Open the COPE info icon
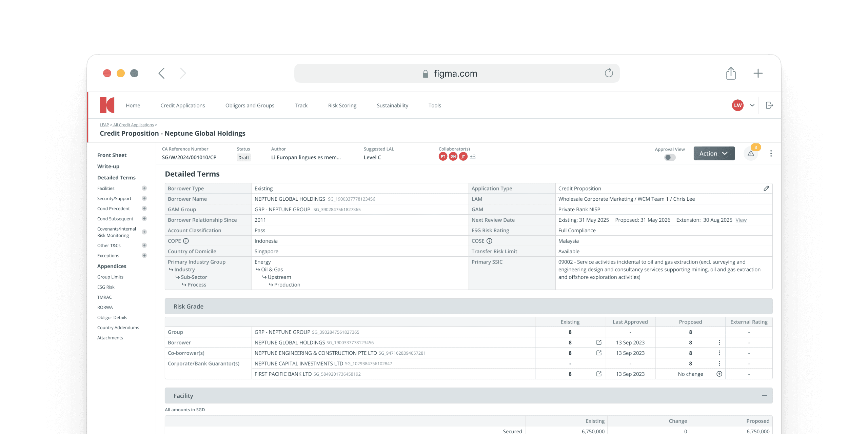Image resolution: width=868 pixels, height=434 pixels. click(x=186, y=241)
